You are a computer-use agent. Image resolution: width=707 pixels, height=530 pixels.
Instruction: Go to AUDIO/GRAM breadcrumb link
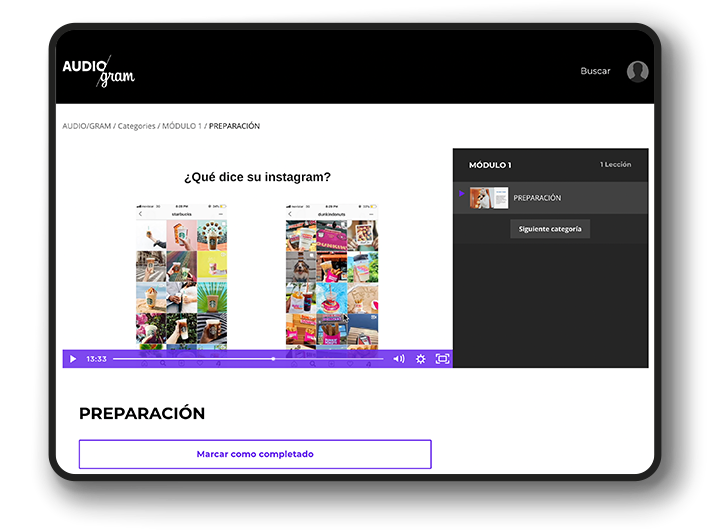point(87,126)
